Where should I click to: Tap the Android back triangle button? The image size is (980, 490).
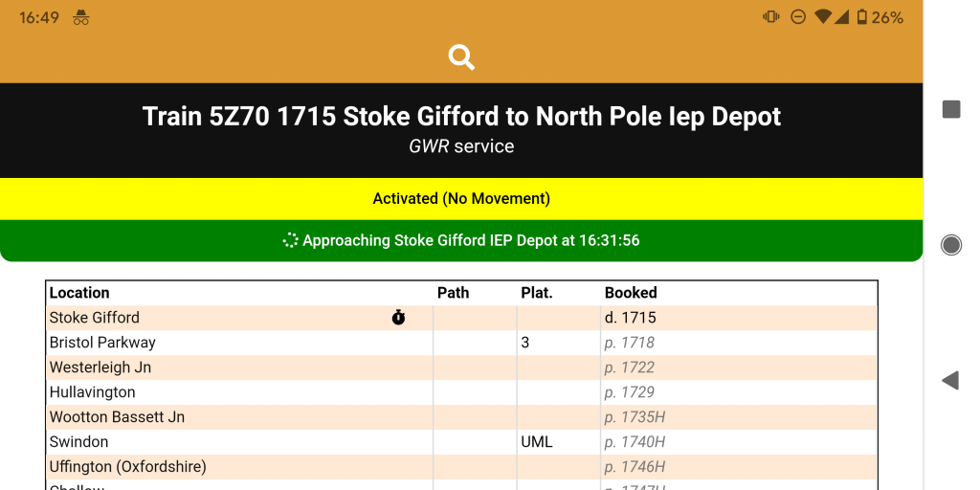pos(950,380)
